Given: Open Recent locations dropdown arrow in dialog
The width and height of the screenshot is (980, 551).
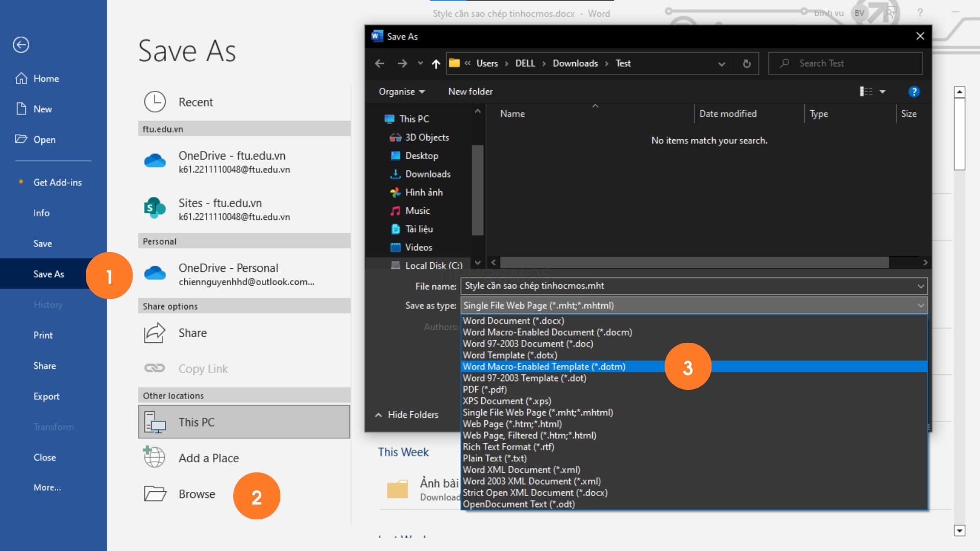Looking at the screenshot, I should (x=420, y=63).
